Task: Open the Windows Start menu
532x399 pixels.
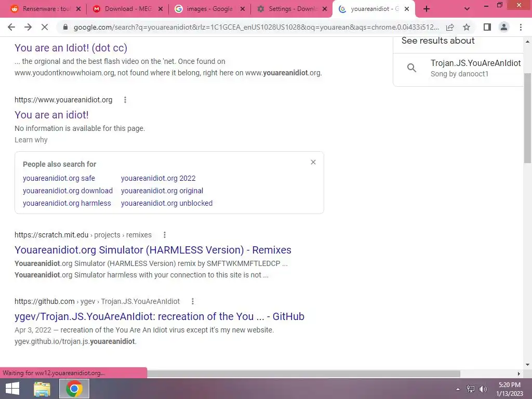Action: 12,389
